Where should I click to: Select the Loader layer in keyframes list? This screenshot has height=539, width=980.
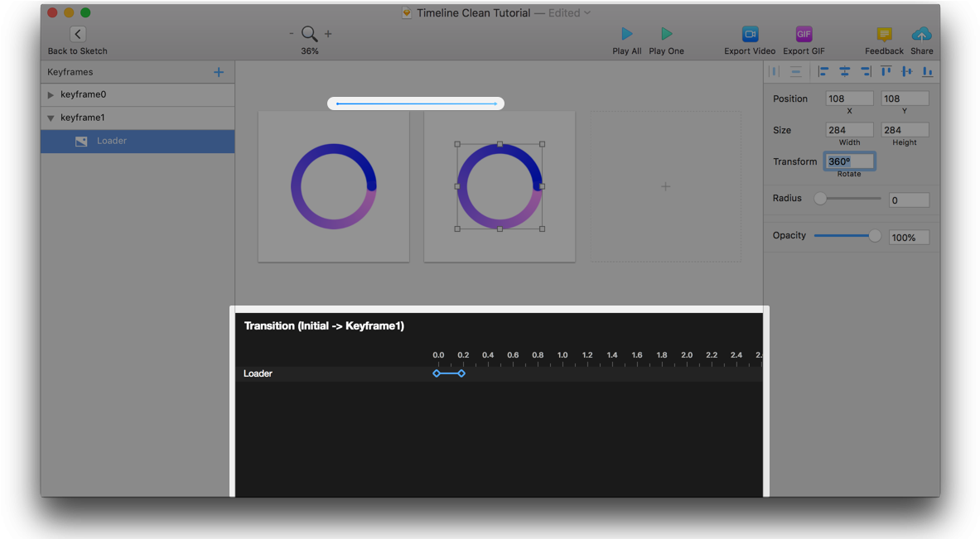tap(112, 141)
